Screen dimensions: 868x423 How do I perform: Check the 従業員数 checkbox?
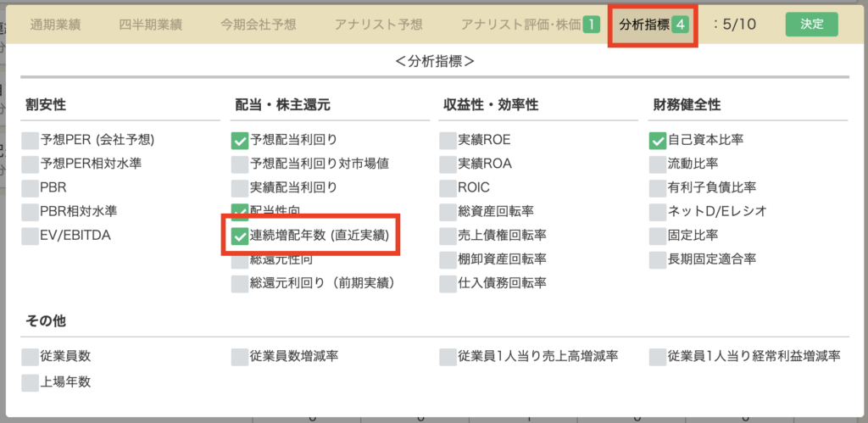point(31,357)
